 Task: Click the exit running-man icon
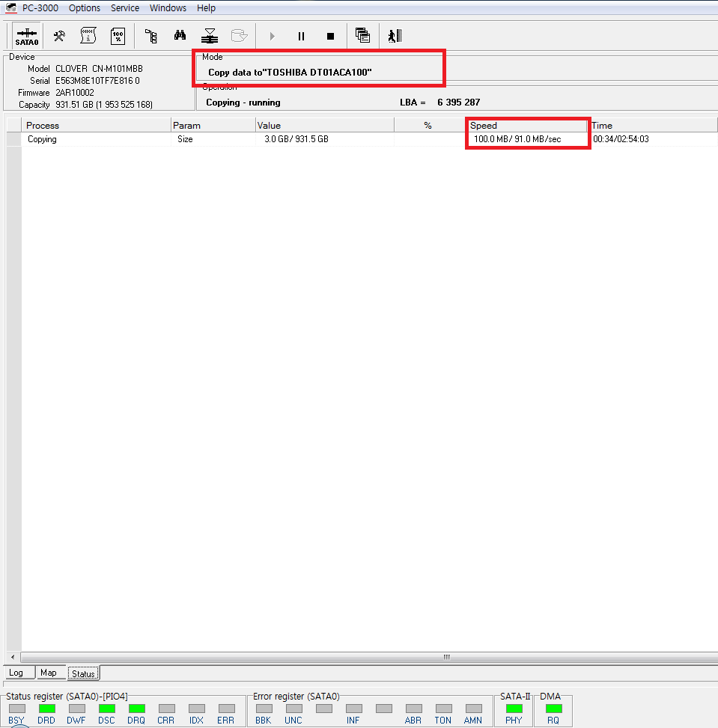395,36
